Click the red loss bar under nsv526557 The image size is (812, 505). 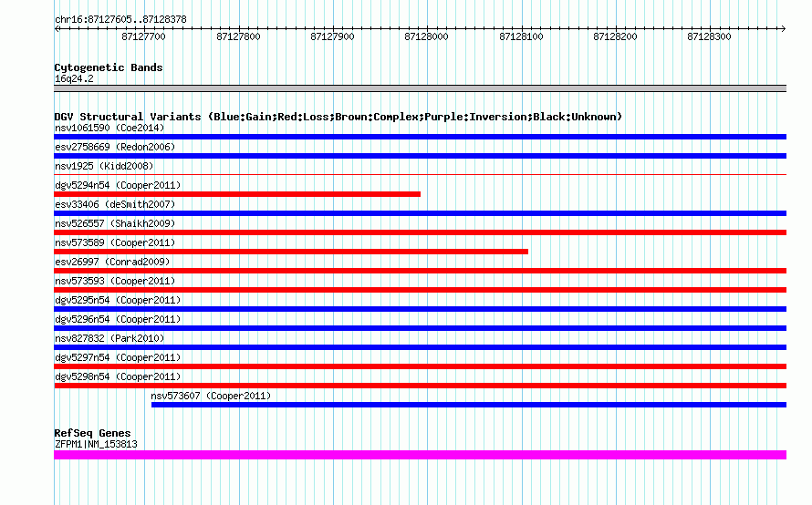[420, 232]
